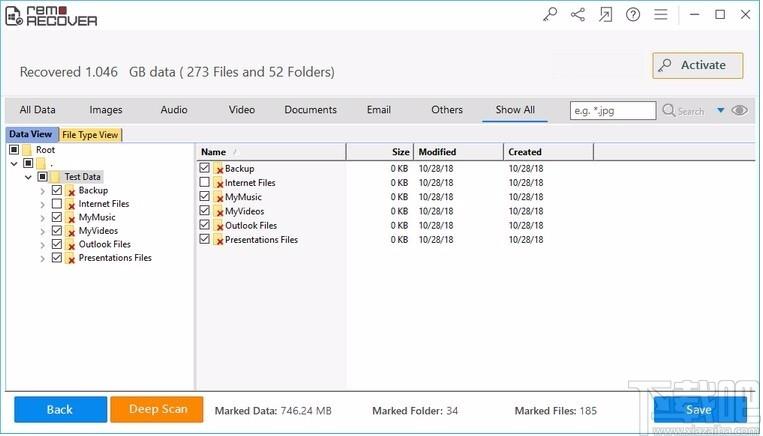The image size is (763, 436).
Task: Toggle the eye preview icon
Action: [740, 111]
